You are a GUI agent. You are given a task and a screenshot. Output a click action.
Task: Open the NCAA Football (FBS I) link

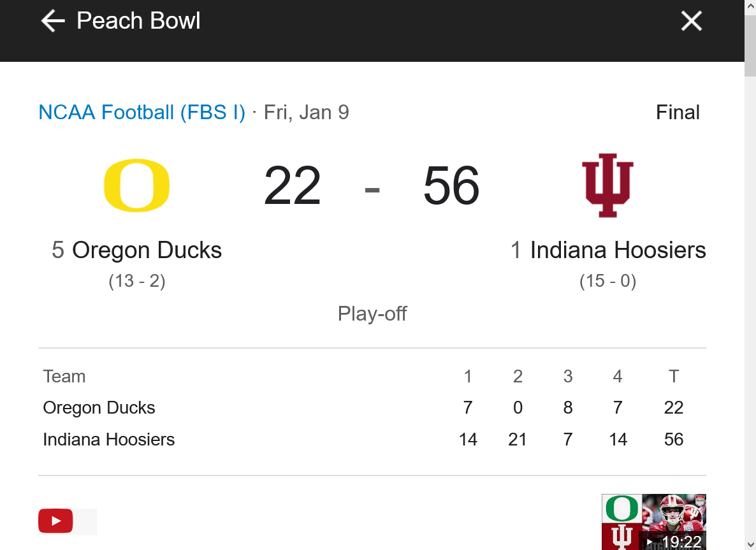(x=142, y=113)
